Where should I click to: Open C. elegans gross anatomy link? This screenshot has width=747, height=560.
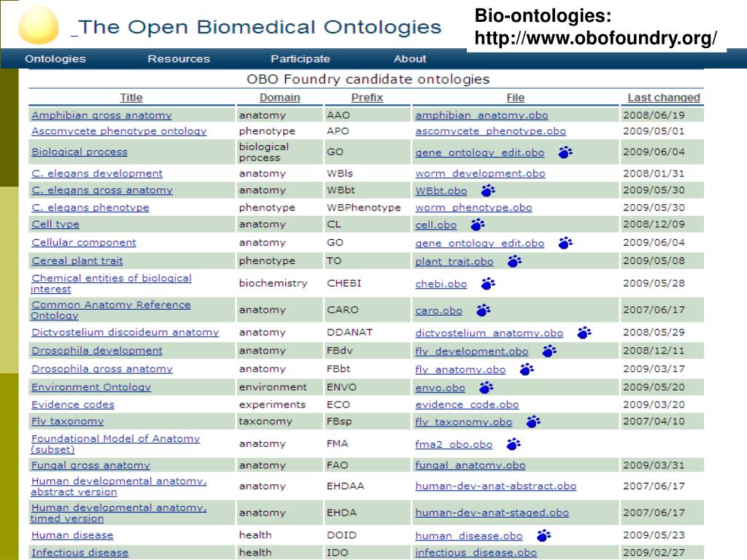tap(102, 190)
